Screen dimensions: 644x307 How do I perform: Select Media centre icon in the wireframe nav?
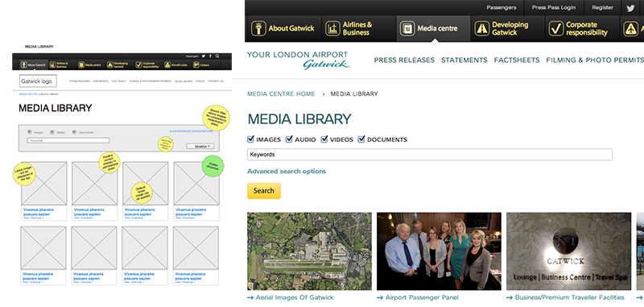pos(81,64)
